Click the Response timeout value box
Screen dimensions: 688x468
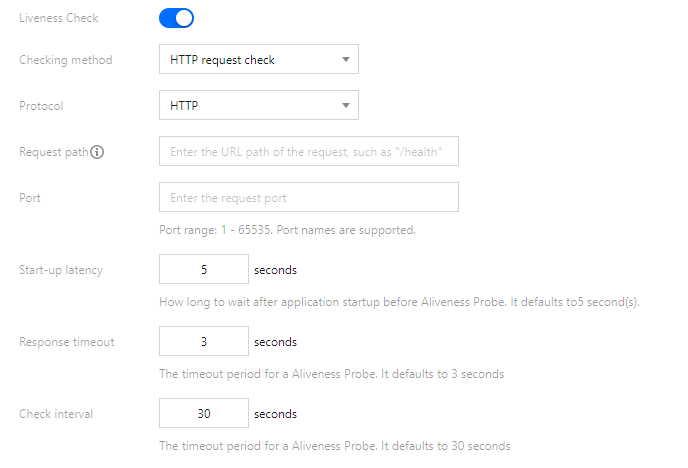(x=204, y=342)
